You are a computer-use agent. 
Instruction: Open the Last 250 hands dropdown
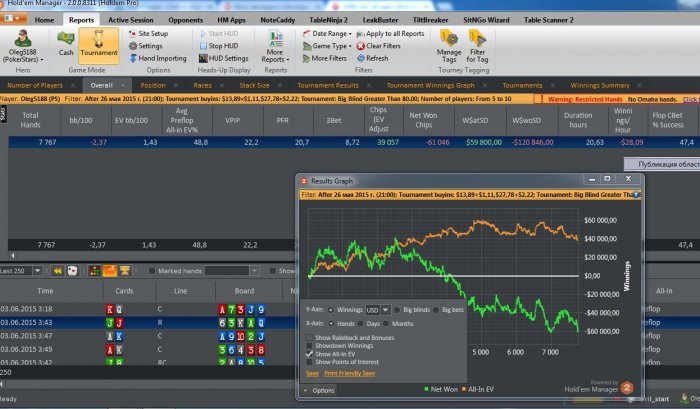pos(37,270)
